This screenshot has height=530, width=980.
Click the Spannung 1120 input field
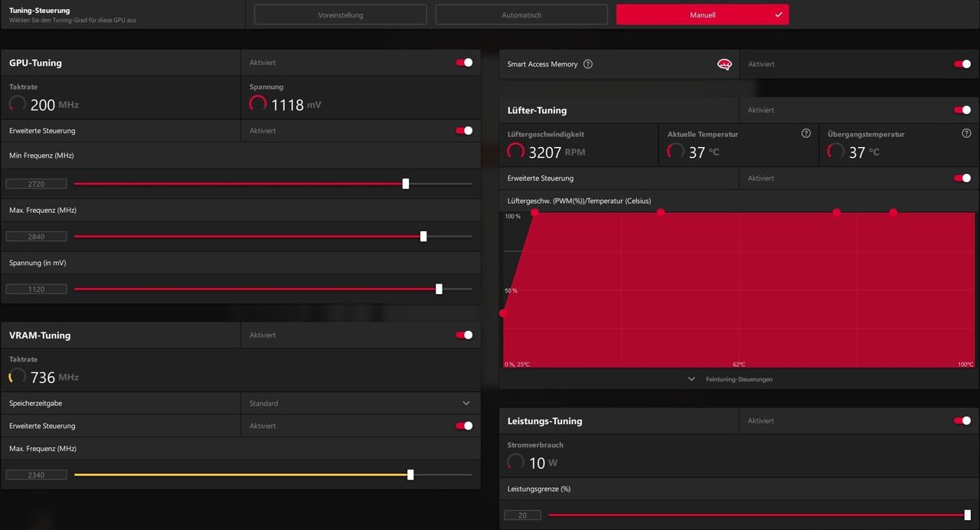[36, 290]
